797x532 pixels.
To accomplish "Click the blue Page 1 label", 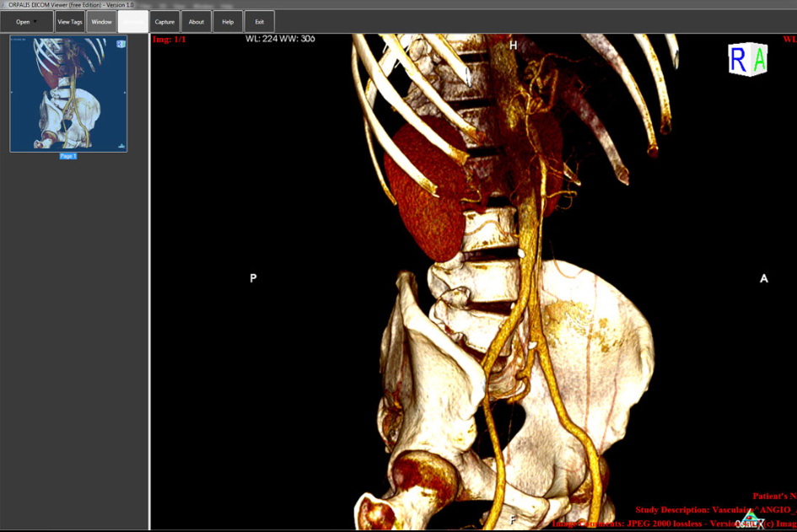I will pos(68,156).
